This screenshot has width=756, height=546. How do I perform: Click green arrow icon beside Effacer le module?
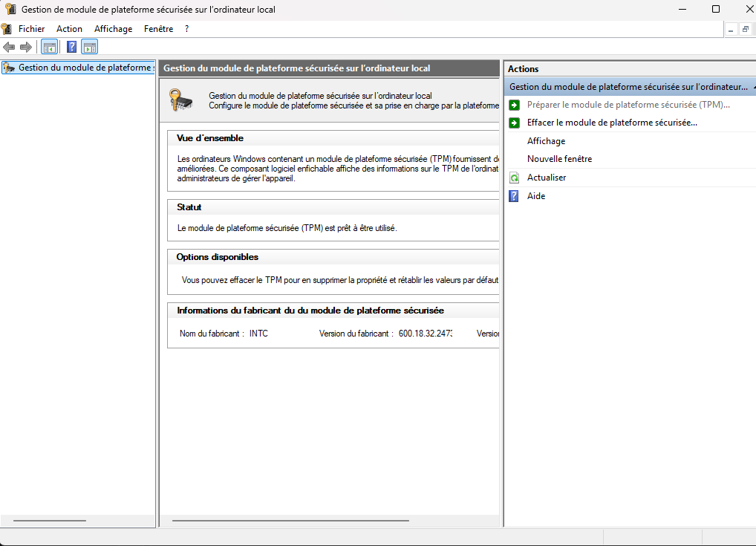tap(515, 123)
